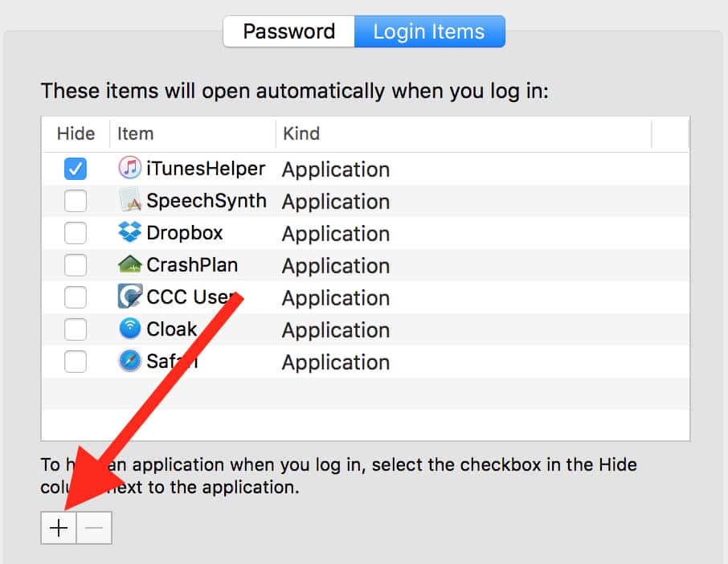The image size is (728, 564).
Task: Click Application kind in CCC User row
Action: point(336,299)
